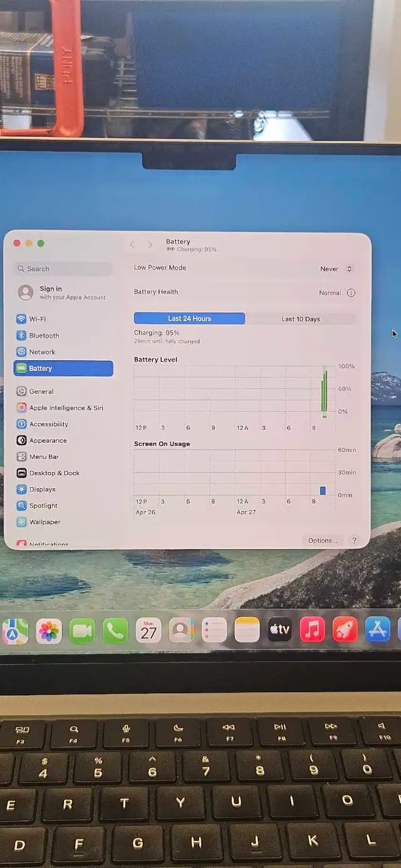
Task: Open the red rocket app in Dock
Action: (345, 629)
